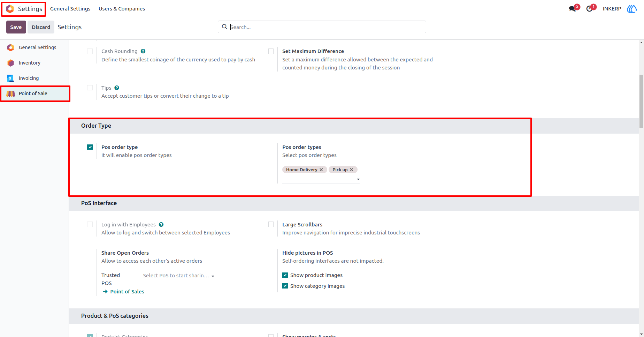The width and height of the screenshot is (644, 337).
Task: Enable Log in with Employees checkbox
Action: pos(90,225)
